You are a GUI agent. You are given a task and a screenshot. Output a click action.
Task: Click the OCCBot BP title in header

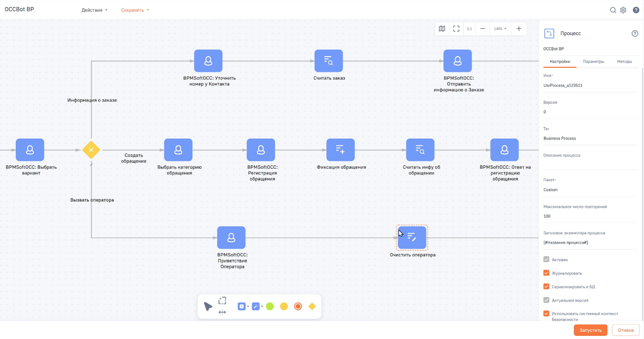(19, 9)
